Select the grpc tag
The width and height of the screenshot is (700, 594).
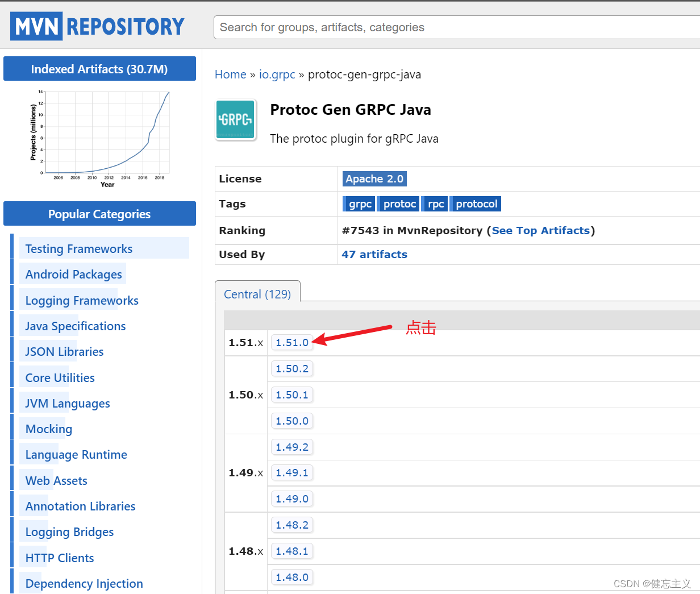tap(360, 204)
